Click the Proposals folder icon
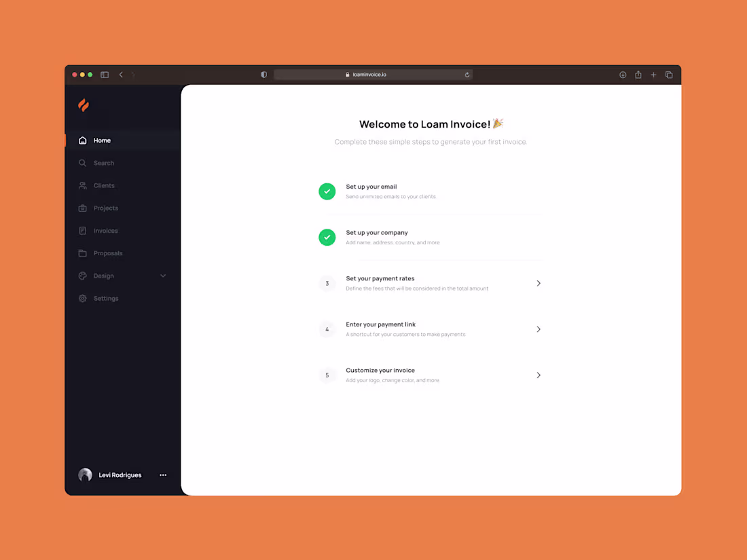Image resolution: width=747 pixels, height=560 pixels. point(82,253)
